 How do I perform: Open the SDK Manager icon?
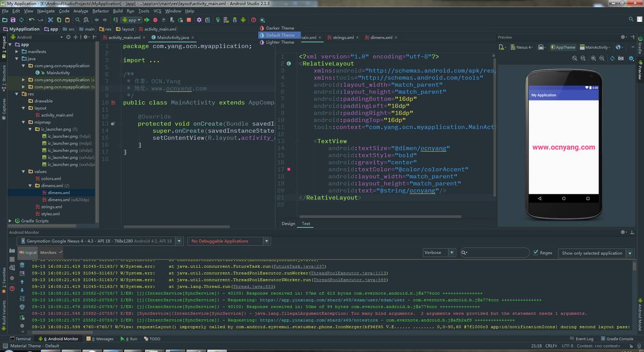pos(235,20)
